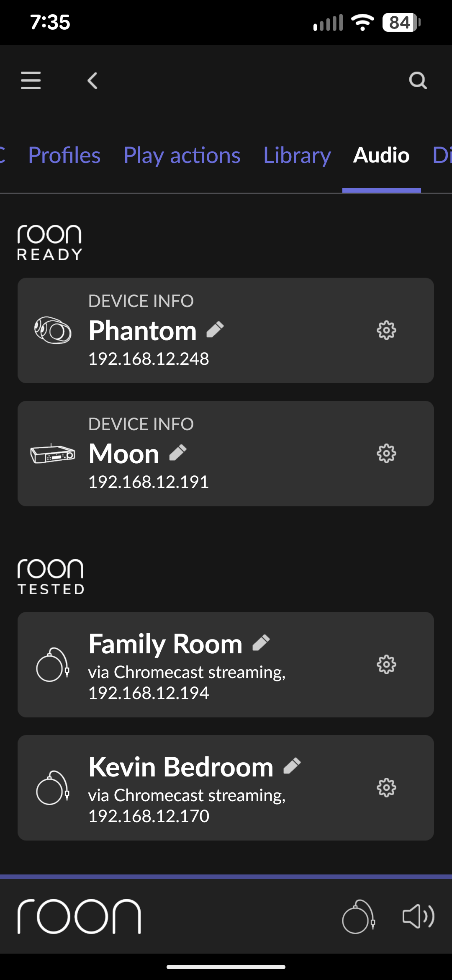The height and width of the screenshot is (980, 452).
Task: Click the Phantom DEVICE INFO link
Action: [x=141, y=301]
